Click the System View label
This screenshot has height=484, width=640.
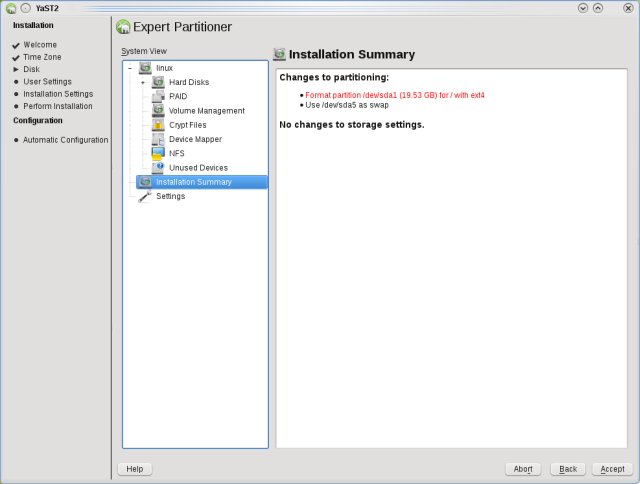click(144, 51)
